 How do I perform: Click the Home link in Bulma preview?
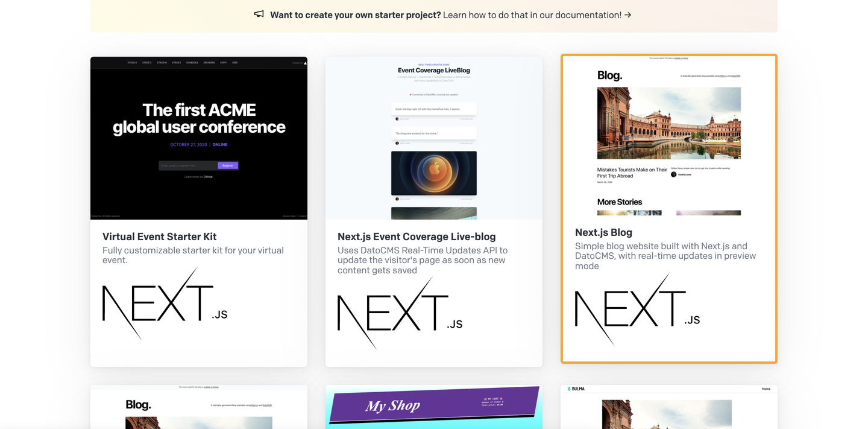click(x=766, y=389)
